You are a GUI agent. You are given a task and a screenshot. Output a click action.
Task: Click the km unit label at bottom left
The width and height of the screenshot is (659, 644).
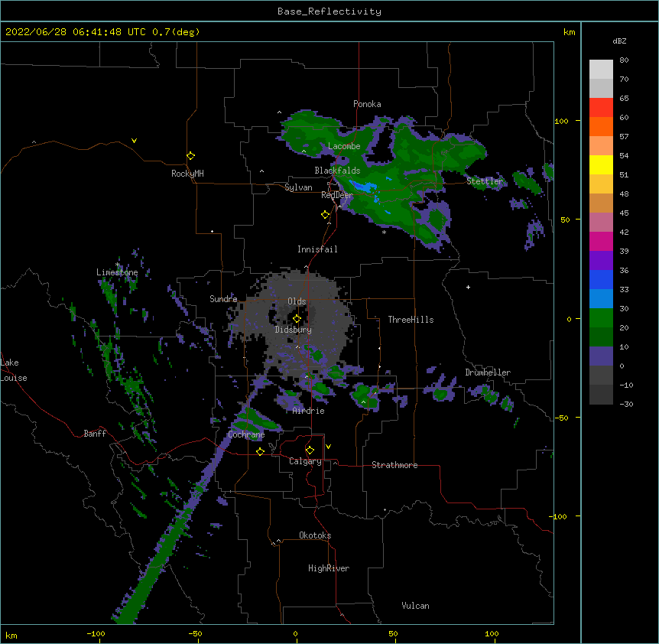(x=11, y=636)
